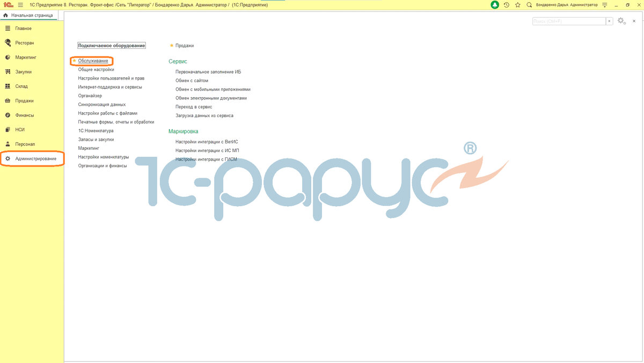This screenshot has height=363, width=644.
Task: Open the Продажи link in the functions panel
Action: (x=185, y=46)
